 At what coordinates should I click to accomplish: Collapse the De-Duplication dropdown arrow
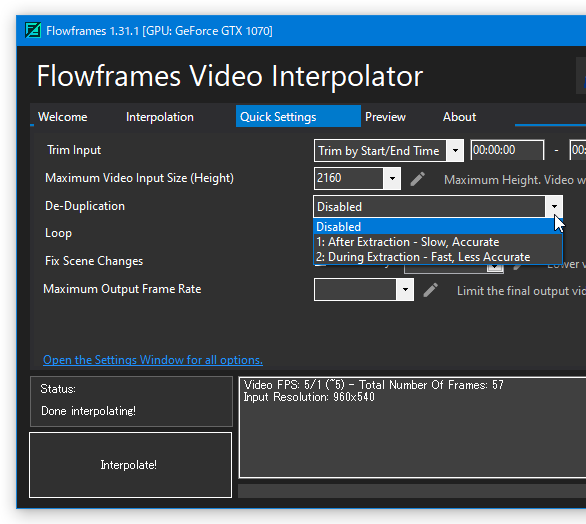point(554,206)
